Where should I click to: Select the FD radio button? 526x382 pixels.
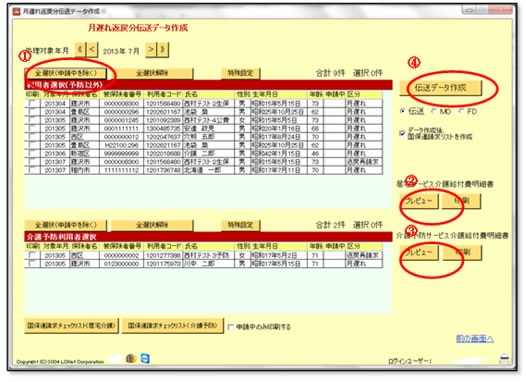click(461, 111)
